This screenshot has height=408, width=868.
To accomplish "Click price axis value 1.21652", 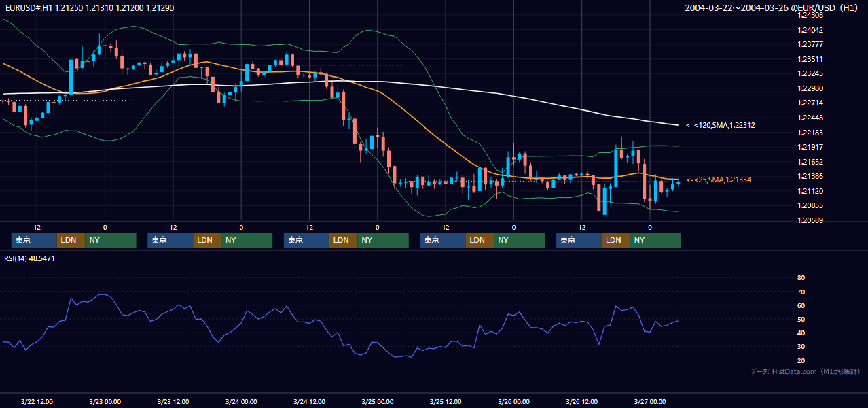I will click(x=810, y=162).
